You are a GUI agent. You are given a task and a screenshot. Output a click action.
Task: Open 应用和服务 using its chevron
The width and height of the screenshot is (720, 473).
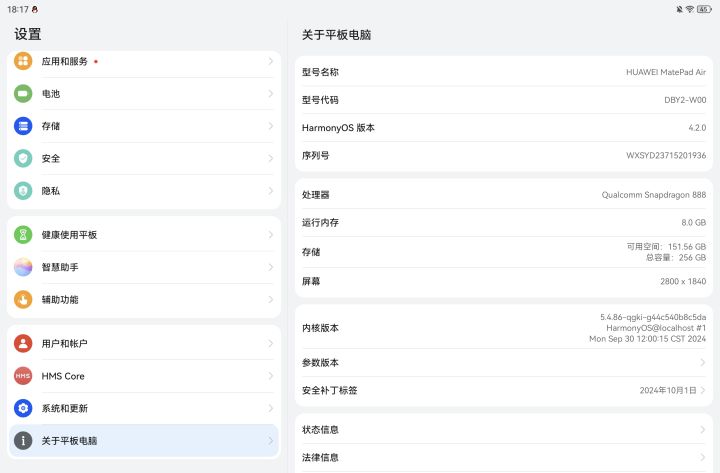(x=270, y=61)
